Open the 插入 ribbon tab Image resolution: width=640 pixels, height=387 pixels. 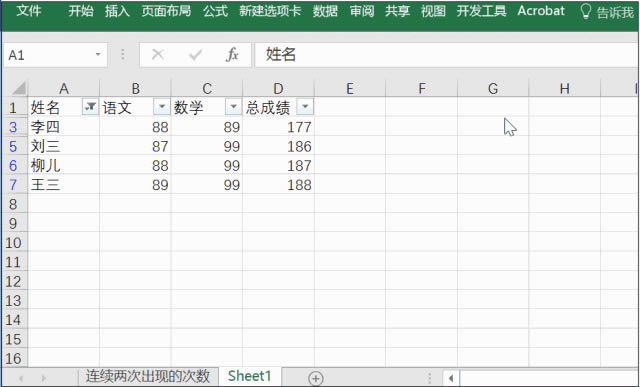pos(117,11)
